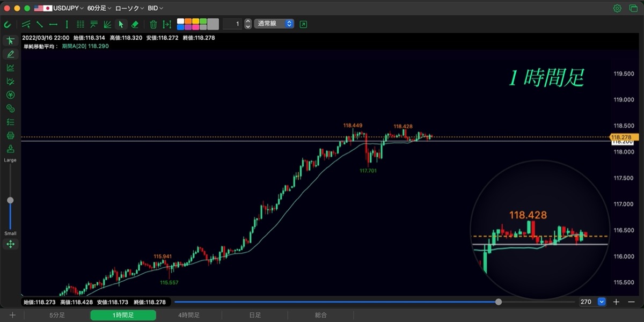Click the yen currency sidebar icon

[10, 94]
